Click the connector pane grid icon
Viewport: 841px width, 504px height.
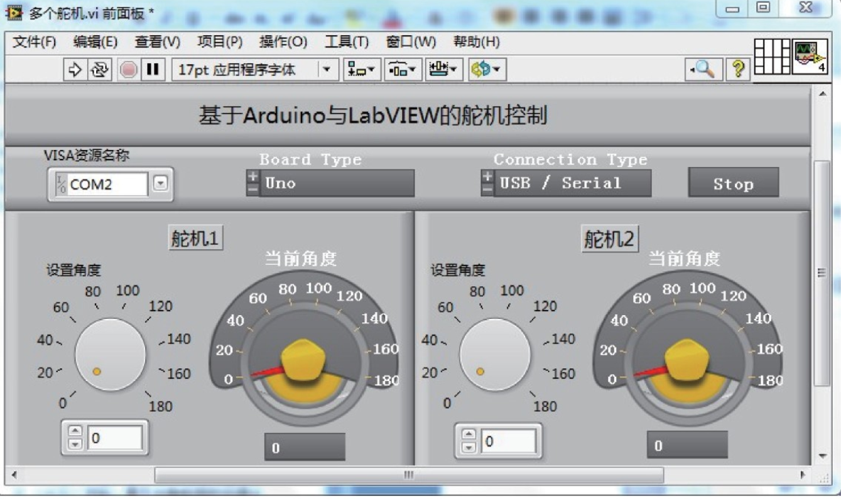point(772,56)
